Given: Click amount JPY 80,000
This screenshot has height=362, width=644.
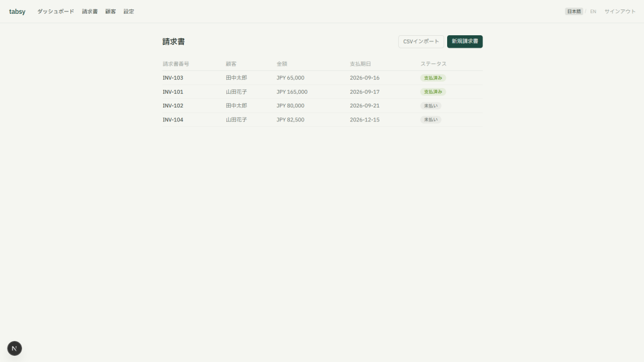Looking at the screenshot, I should pyautogui.click(x=291, y=106).
